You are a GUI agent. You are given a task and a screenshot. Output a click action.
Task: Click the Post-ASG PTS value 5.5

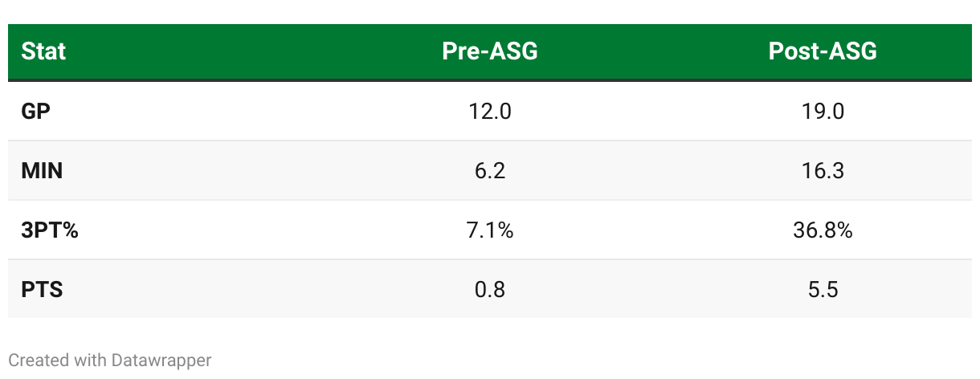[x=822, y=289]
